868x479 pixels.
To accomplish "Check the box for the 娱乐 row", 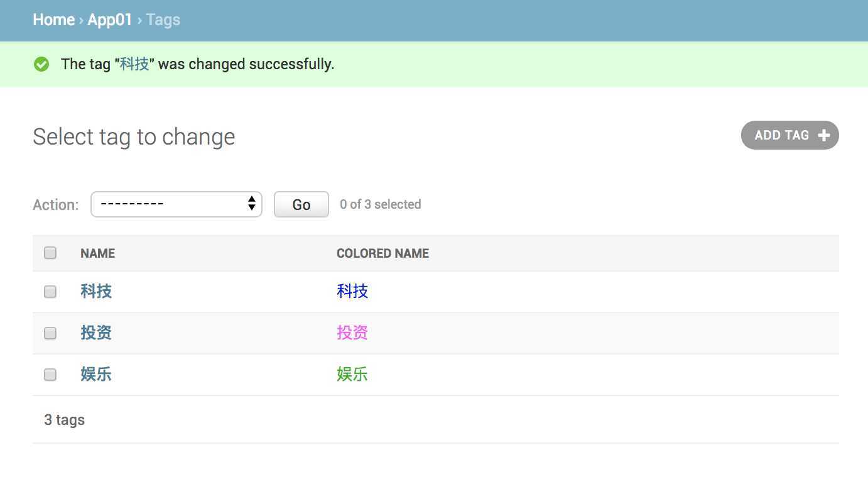I will [50, 375].
